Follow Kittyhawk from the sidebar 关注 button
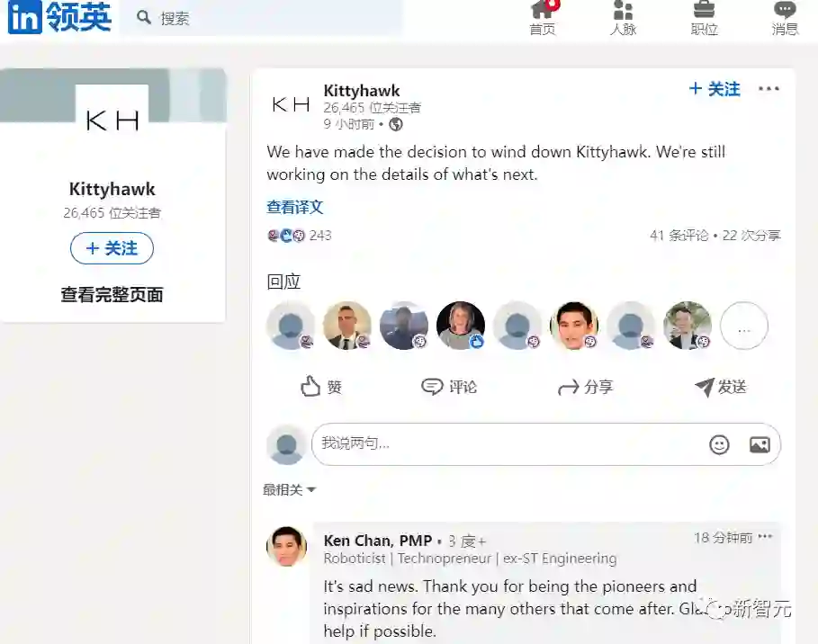The width and height of the screenshot is (818, 644). pos(112,248)
